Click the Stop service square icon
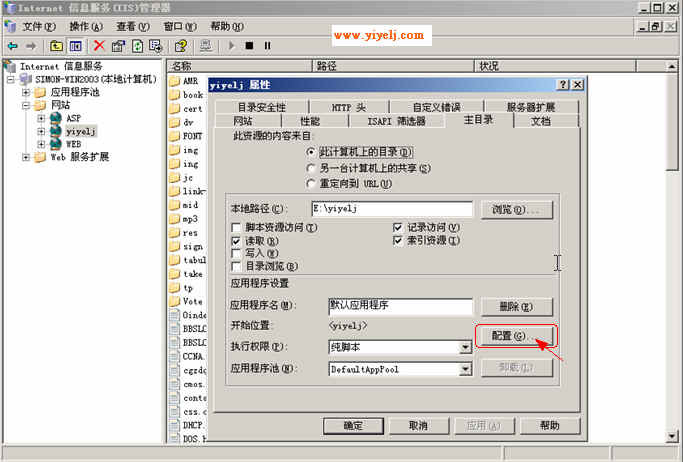Image resolution: width=683 pixels, height=462 pixels. [249, 46]
